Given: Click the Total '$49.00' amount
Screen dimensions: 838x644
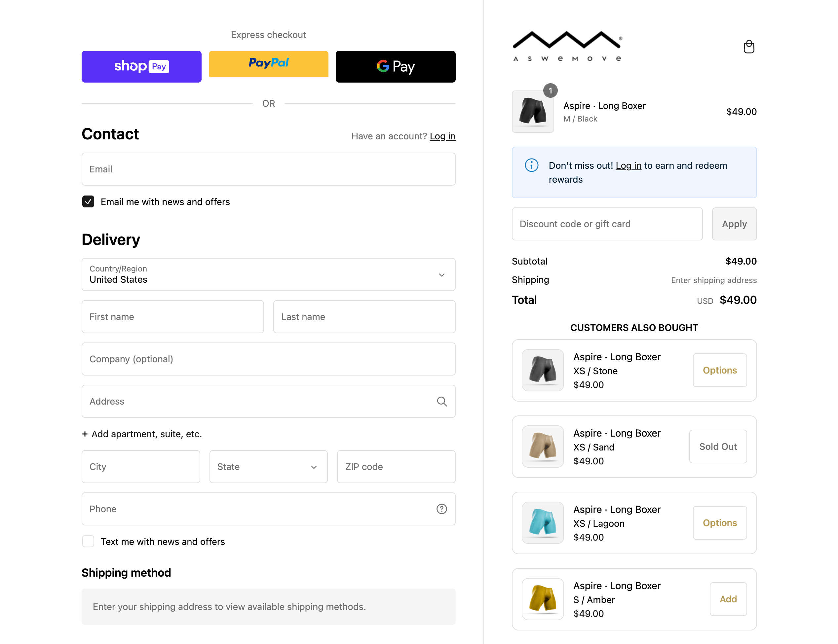Looking at the screenshot, I should [738, 300].
